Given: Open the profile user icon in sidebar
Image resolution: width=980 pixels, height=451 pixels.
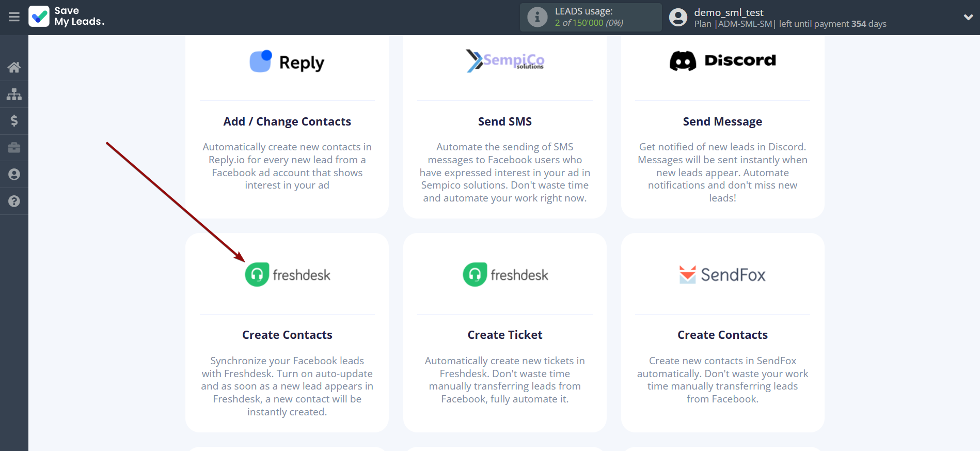Looking at the screenshot, I should [x=14, y=175].
